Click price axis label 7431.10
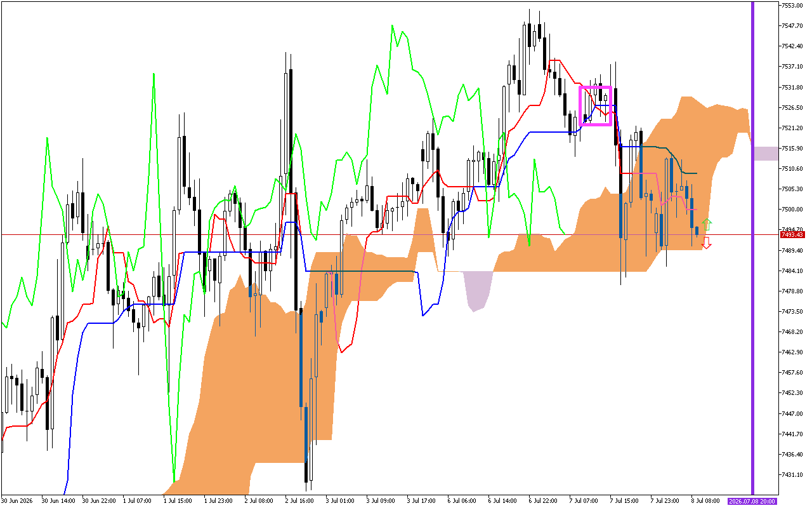This screenshot has width=812, height=508. pos(791,474)
